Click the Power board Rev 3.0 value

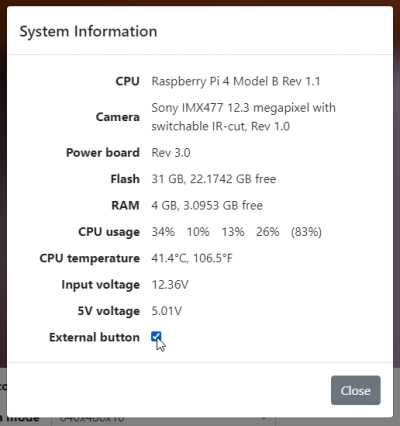171,153
